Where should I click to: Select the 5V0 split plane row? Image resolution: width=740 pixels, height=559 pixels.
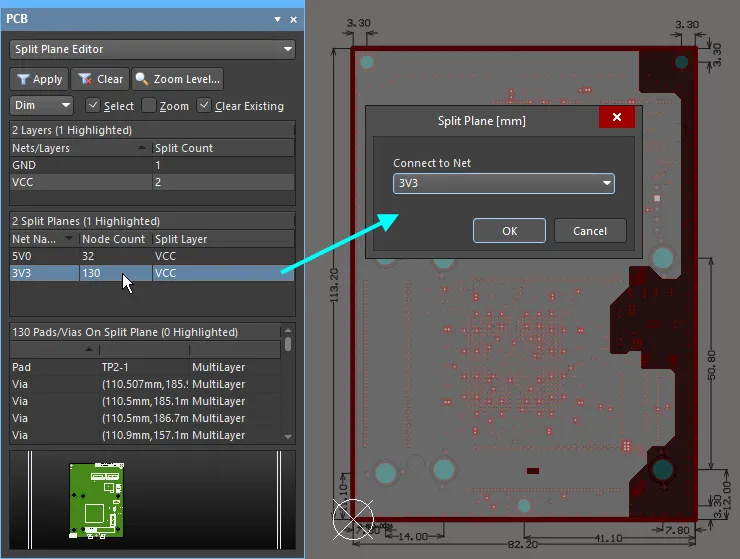pyautogui.click(x=152, y=256)
